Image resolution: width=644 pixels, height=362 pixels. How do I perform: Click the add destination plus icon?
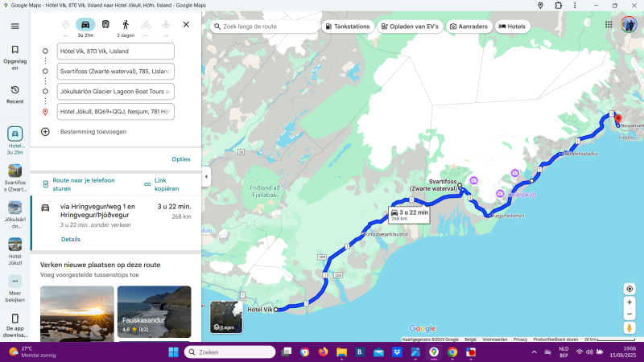45,132
